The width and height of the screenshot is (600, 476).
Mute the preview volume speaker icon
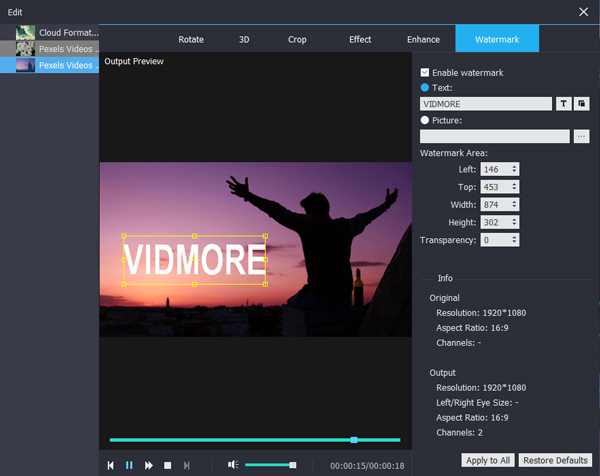[233, 465]
